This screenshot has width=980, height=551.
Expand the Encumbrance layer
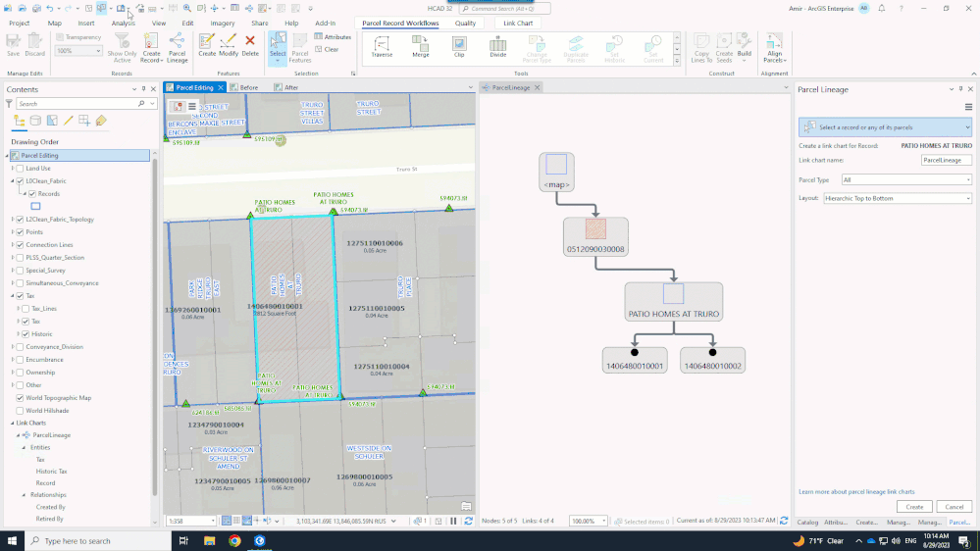coord(13,360)
